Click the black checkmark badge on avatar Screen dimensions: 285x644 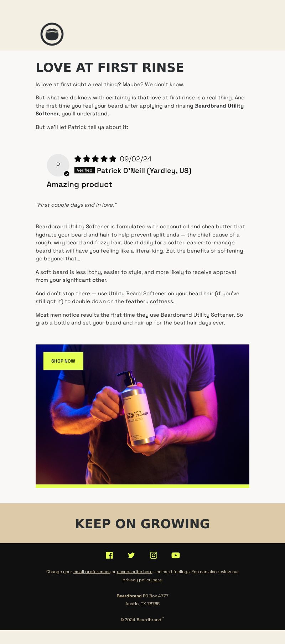pyautogui.click(x=67, y=174)
